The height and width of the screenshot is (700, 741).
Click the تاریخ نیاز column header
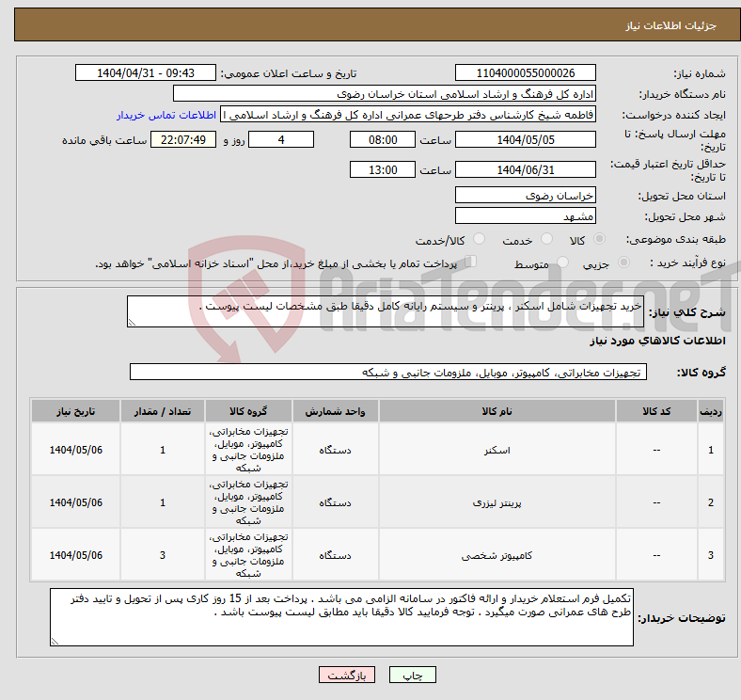(75, 411)
